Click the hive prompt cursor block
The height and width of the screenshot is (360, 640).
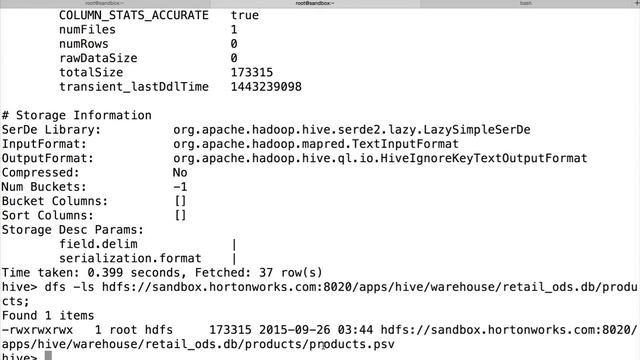[x=48, y=356]
